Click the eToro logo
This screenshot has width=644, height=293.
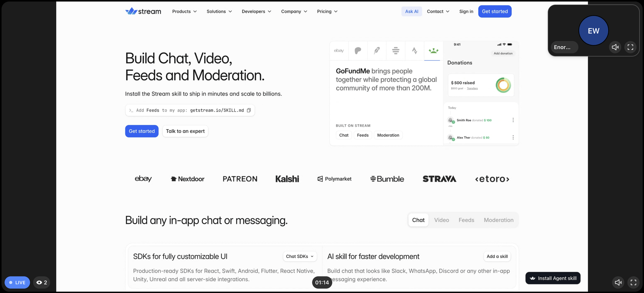492,179
